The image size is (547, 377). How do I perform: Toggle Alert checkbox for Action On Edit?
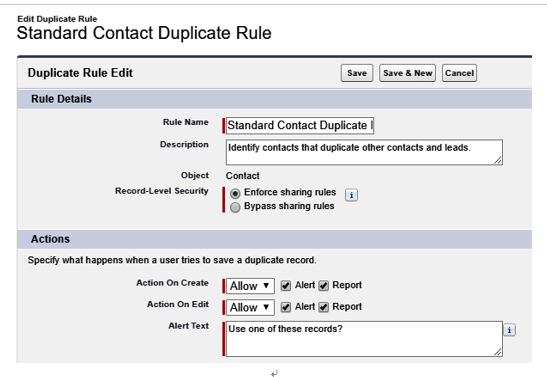click(x=286, y=307)
